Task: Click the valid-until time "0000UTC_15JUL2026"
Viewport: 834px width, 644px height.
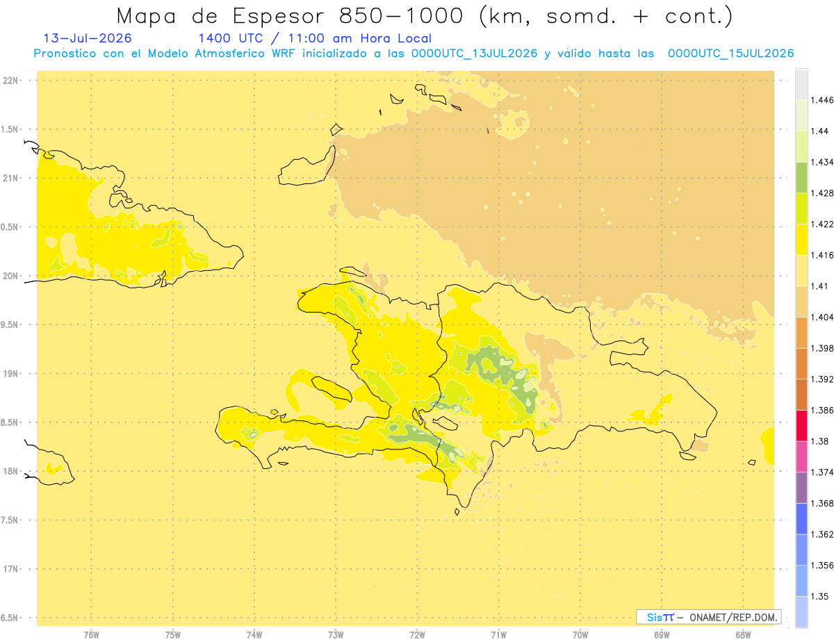Action: (x=731, y=53)
